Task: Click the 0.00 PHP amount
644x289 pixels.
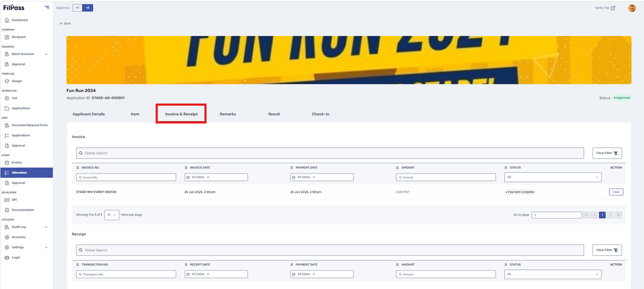Action: pos(403,192)
